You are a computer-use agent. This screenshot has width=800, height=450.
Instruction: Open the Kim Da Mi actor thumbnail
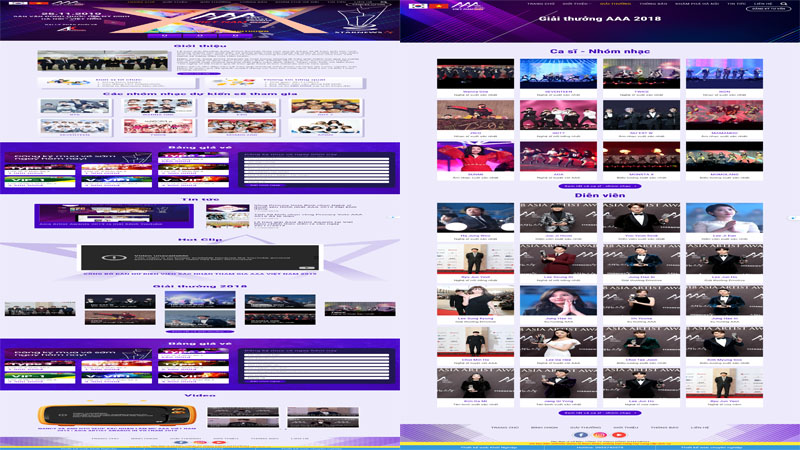475,383
